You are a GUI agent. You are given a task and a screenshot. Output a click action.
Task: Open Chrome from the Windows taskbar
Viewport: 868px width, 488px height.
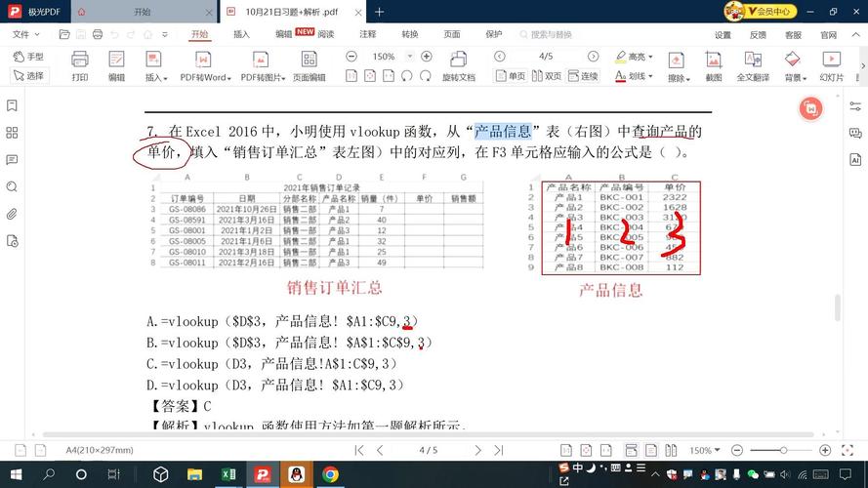click(330, 474)
